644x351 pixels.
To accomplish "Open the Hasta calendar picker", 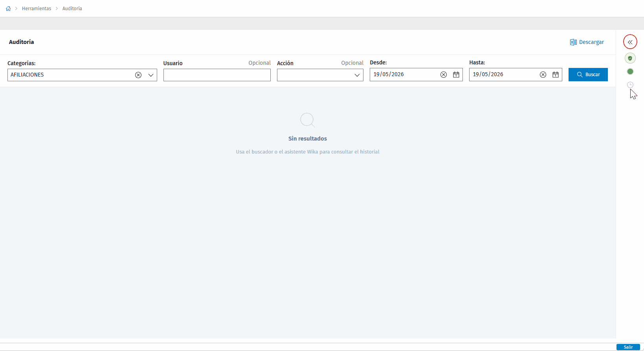I will tap(556, 75).
